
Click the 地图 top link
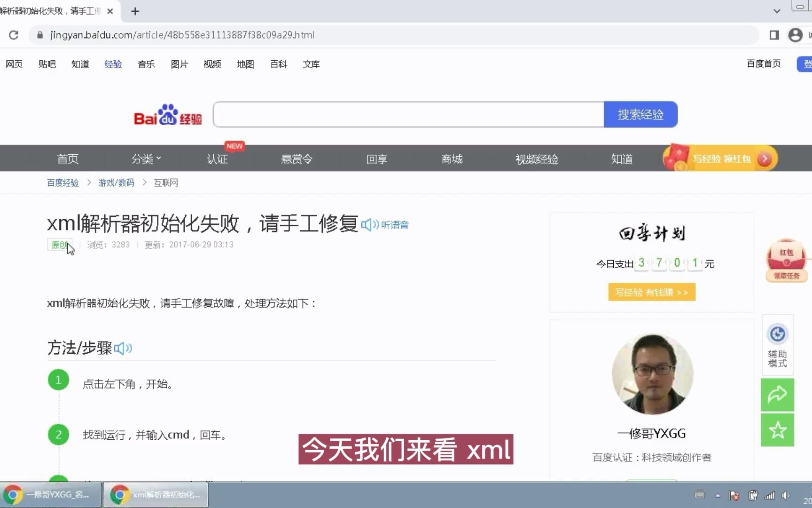245,64
